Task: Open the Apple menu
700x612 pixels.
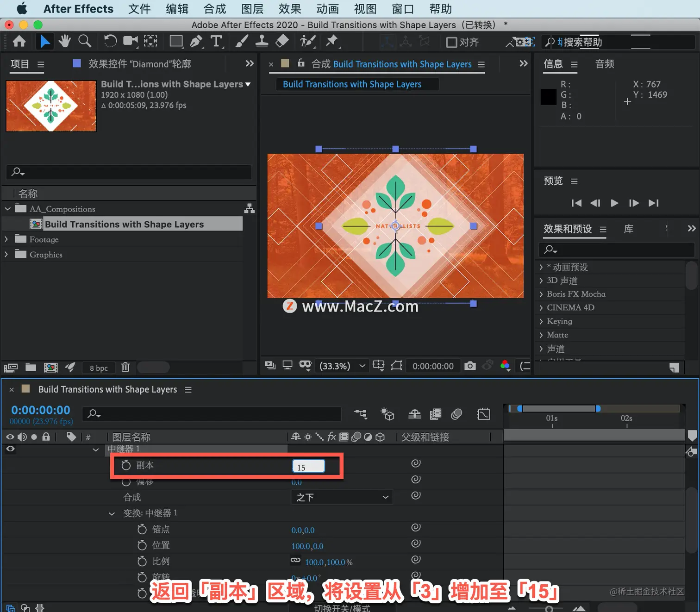Action: tap(22, 9)
